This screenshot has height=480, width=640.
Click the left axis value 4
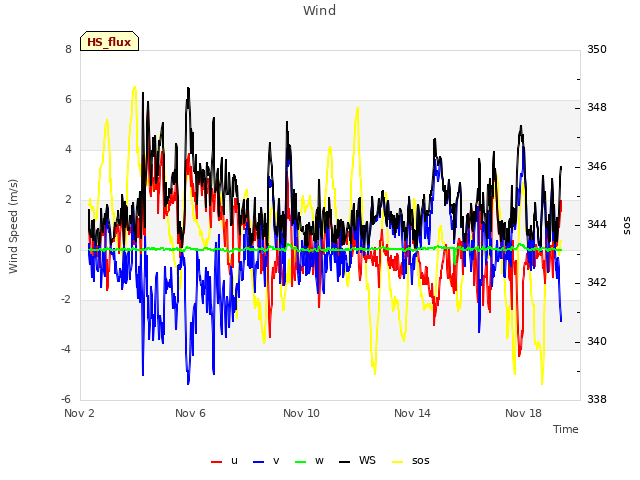tap(68, 149)
